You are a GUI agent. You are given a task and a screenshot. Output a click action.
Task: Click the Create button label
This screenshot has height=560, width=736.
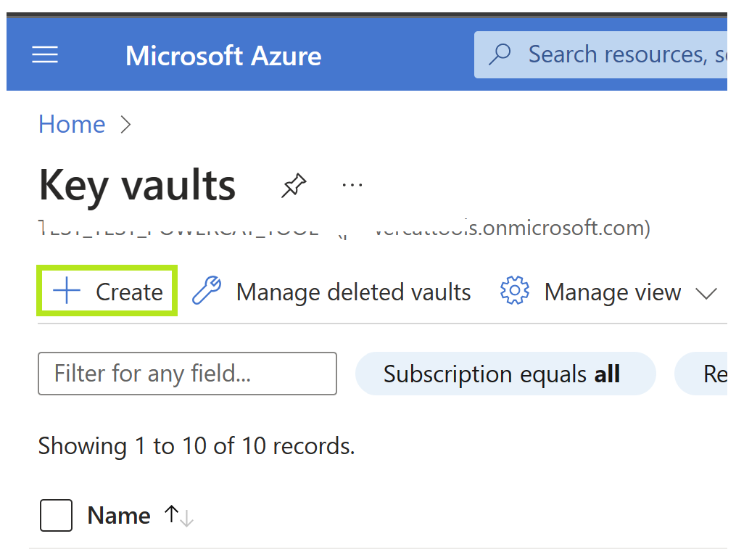(129, 292)
